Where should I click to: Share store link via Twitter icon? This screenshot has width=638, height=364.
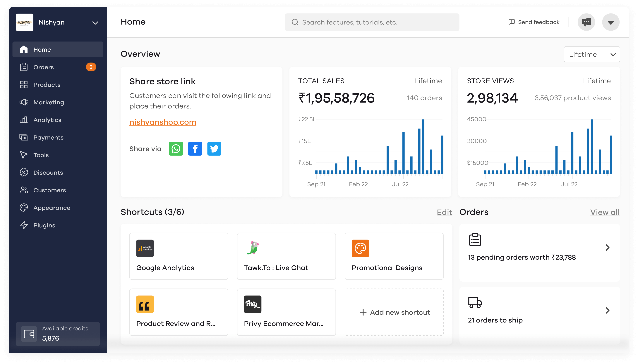click(214, 149)
